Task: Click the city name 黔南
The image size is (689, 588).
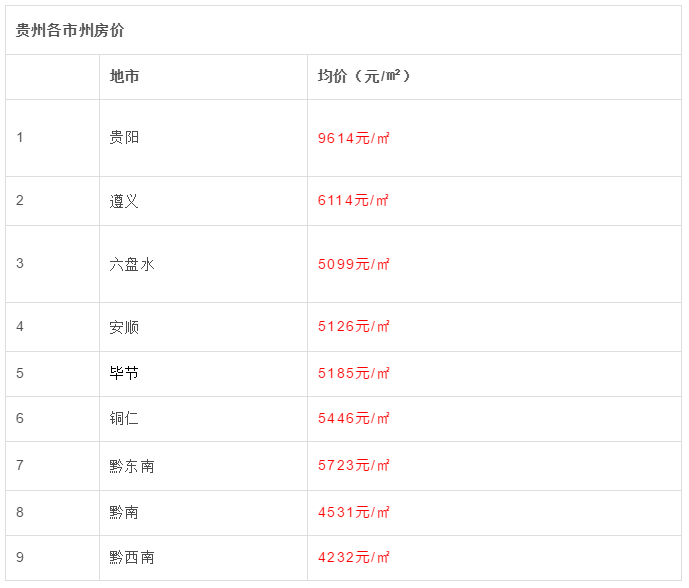Action: pos(124,512)
